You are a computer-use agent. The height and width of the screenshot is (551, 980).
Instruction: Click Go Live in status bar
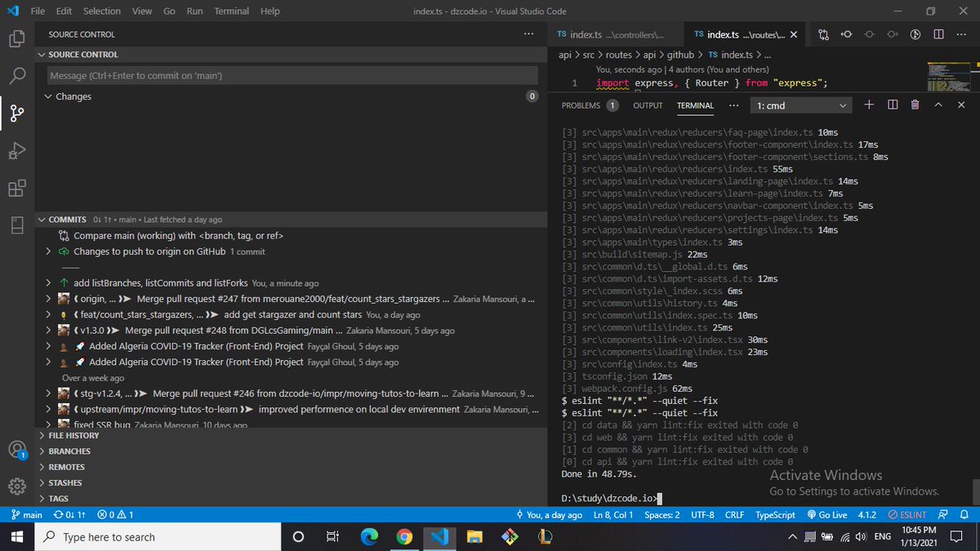tap(827, 515)
